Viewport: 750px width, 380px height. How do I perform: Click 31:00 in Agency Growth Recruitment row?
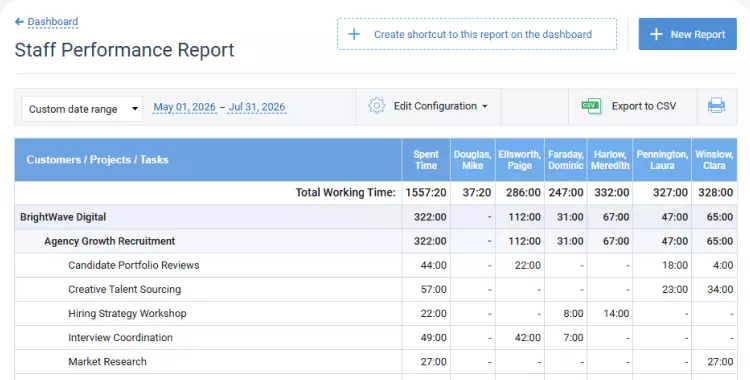[x=570, y=241]
